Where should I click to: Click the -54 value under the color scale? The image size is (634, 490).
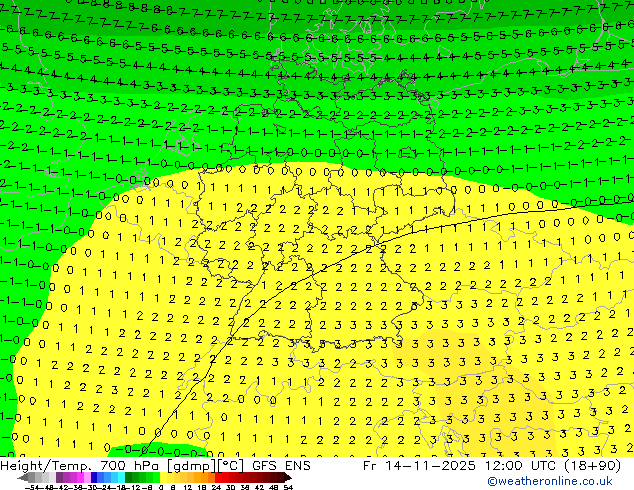point(30,487)
